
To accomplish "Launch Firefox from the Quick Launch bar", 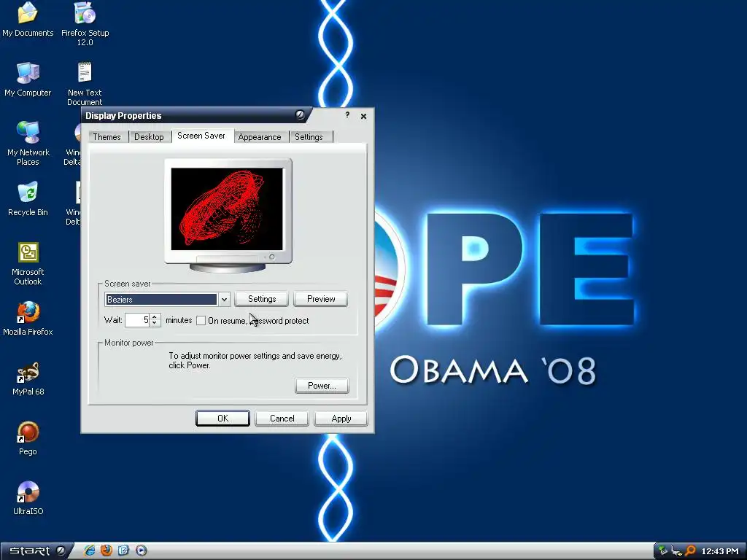I will tap(107, 551).
